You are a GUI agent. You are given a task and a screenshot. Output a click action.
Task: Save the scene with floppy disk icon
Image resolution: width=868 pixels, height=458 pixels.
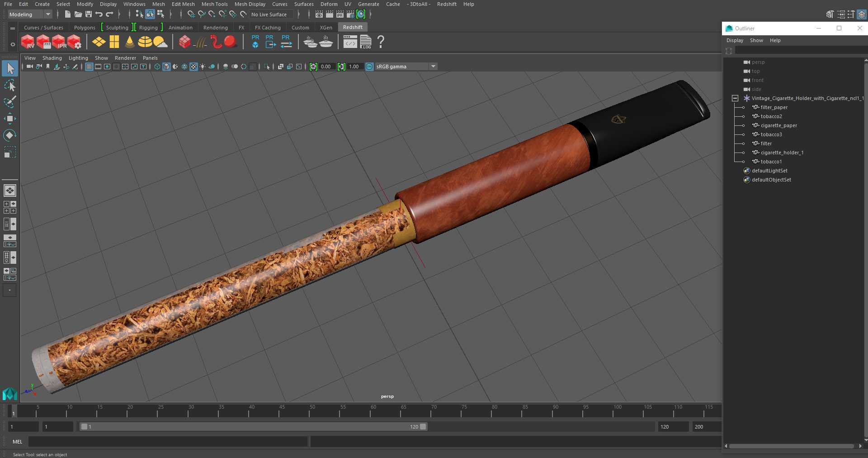point(89,14)
